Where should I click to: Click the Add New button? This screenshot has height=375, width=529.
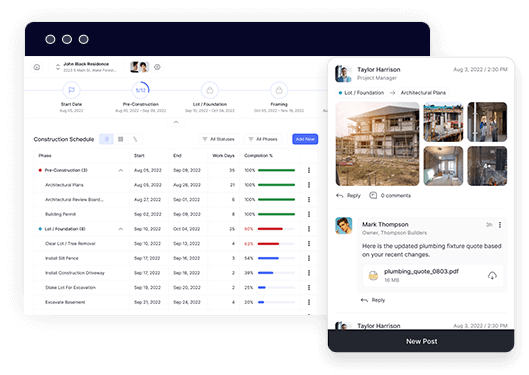305,139
